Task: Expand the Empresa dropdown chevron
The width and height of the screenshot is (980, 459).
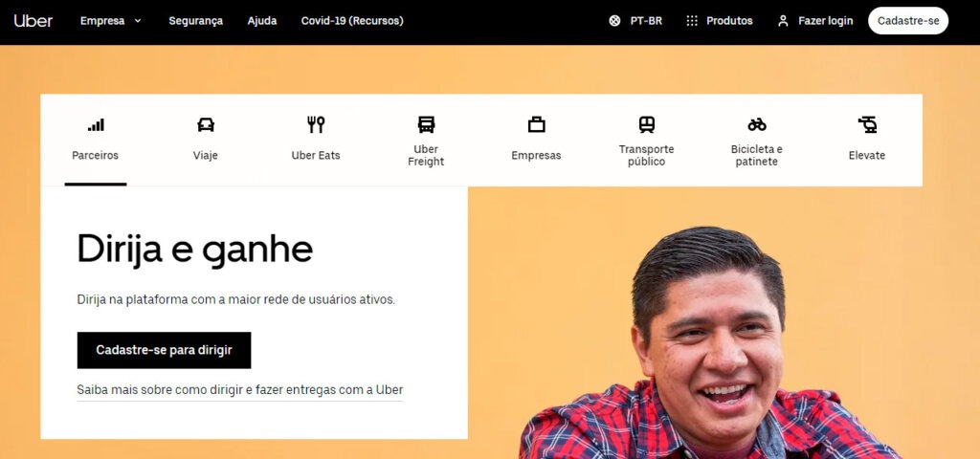Action: tap(138, 21)
